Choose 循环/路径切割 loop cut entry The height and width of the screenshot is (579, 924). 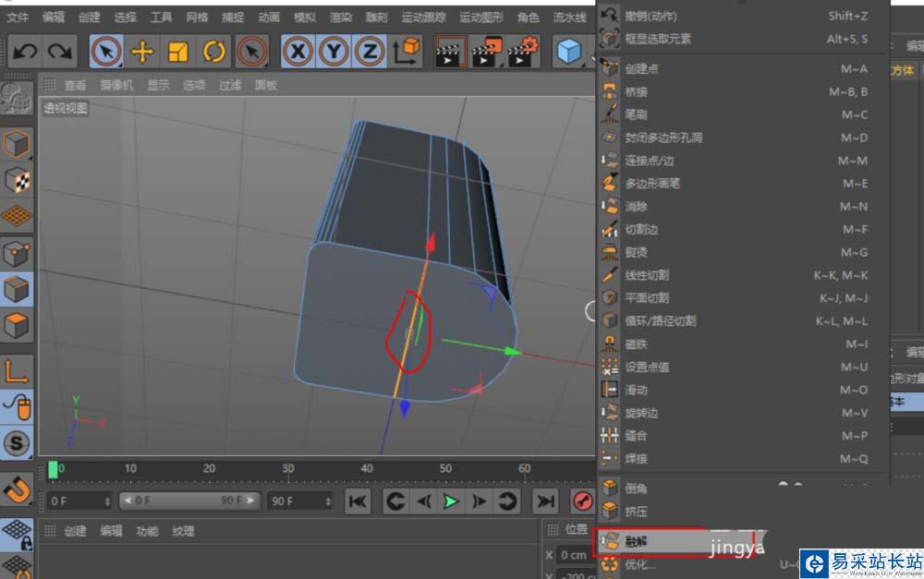pyautogui.click(x=741, y=321)
